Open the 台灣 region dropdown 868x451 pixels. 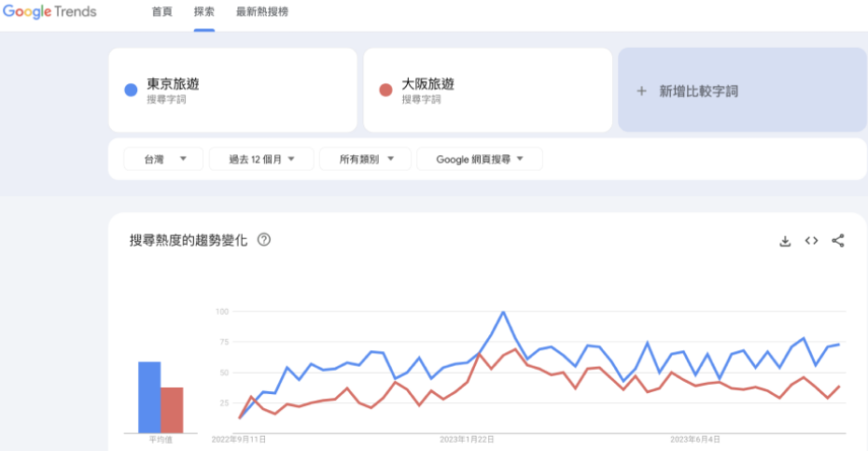tap(163, 159)
